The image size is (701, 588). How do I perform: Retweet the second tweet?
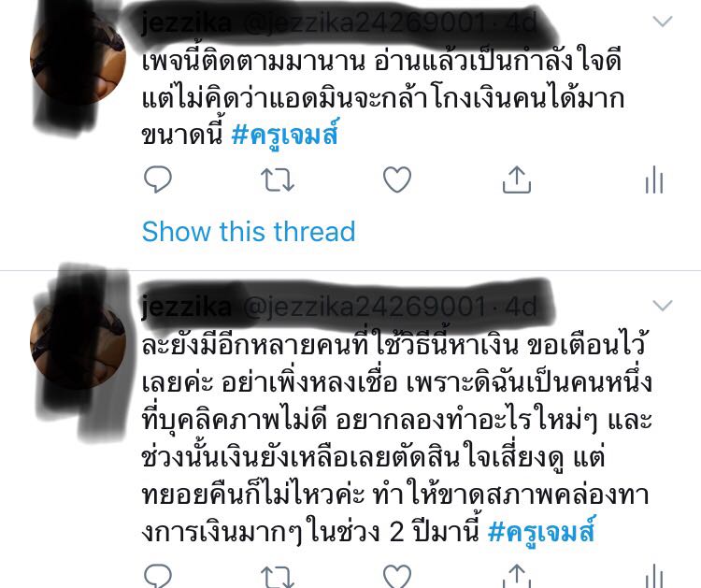(278, 577)
